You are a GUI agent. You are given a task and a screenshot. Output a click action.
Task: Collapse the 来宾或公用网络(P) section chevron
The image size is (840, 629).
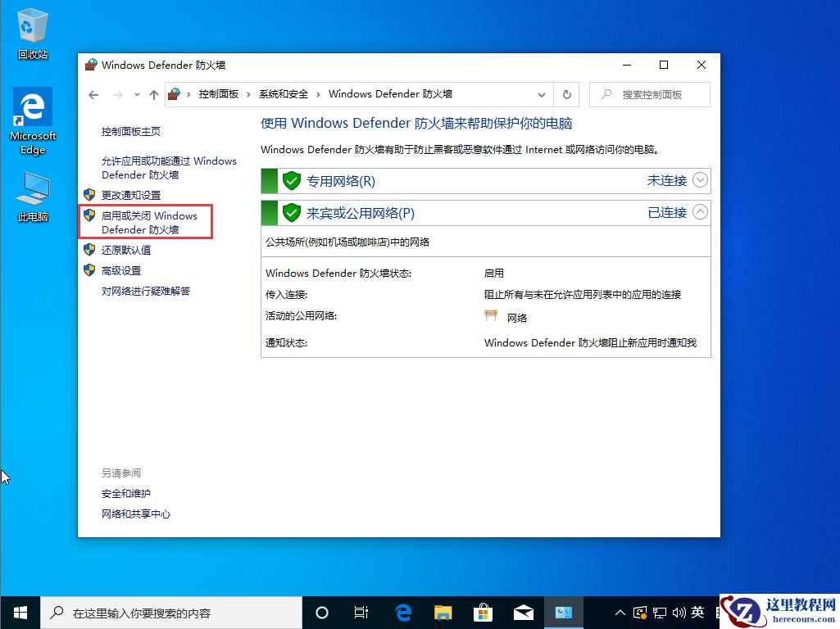[x=701, y=213]
